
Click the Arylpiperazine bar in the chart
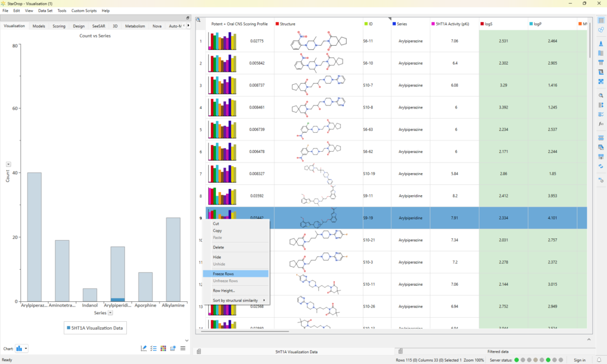pos(34,237)
